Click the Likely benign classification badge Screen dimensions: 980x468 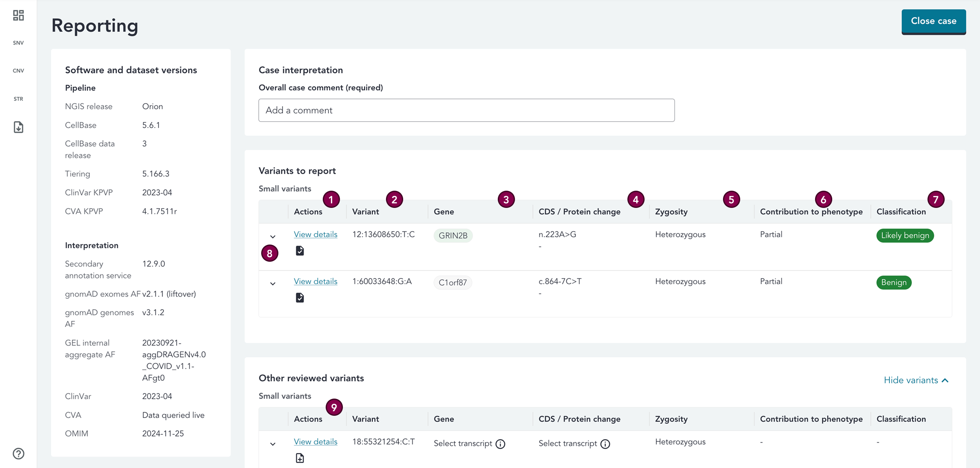[905, 235]
